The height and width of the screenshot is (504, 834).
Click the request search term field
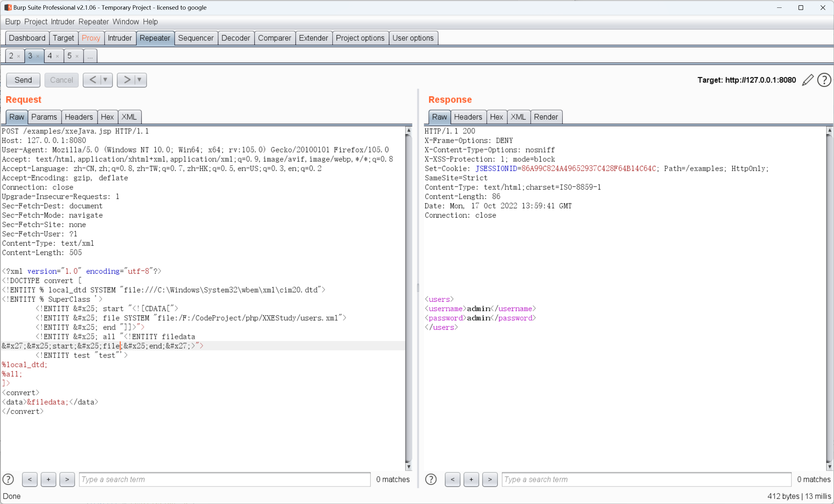pyautogui.click(x=225, y=479)
